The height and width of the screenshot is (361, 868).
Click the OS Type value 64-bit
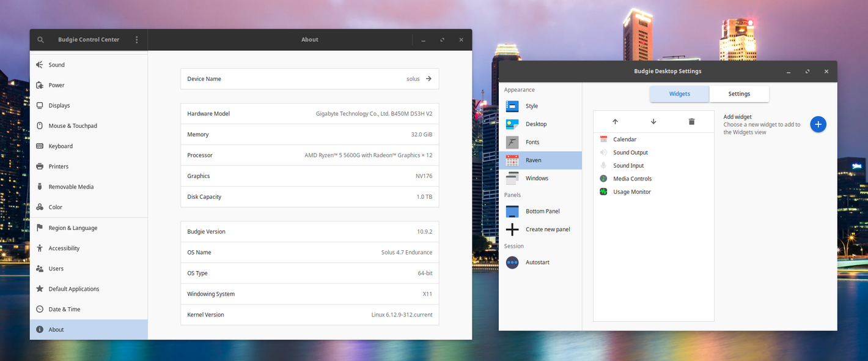tap(425, 274)
